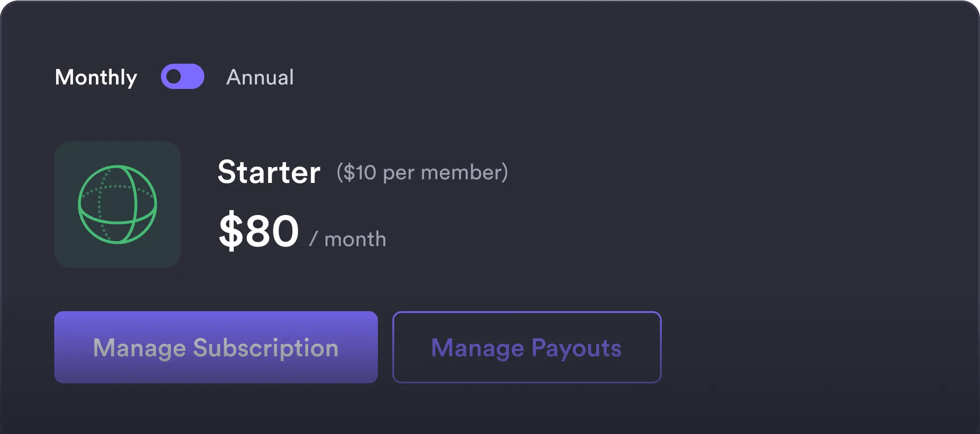Viewport: 980px width, 434px height.
Task: Click the $80 price amount
Action: coord(259,231)
